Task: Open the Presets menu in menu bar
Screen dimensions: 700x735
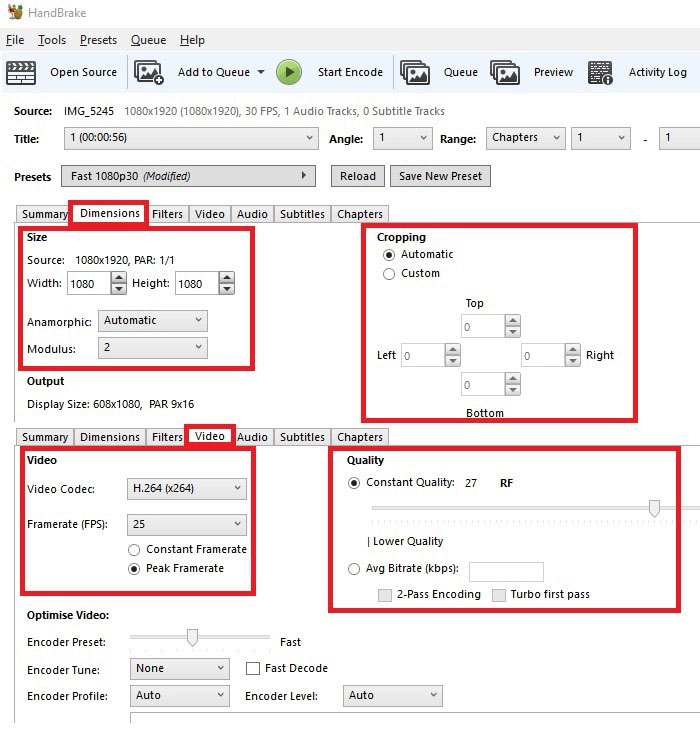Action: [98, 40]
